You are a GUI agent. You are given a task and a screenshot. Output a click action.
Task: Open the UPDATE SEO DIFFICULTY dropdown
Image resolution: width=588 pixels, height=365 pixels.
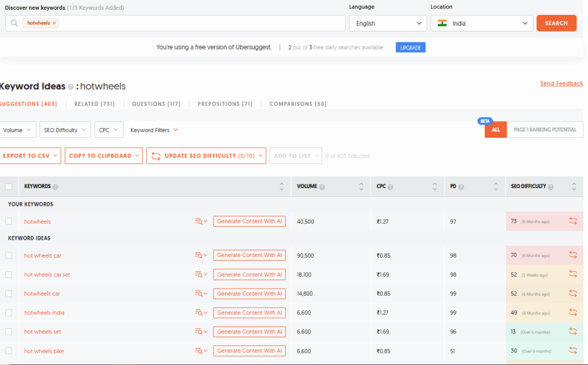click(206, 156)
